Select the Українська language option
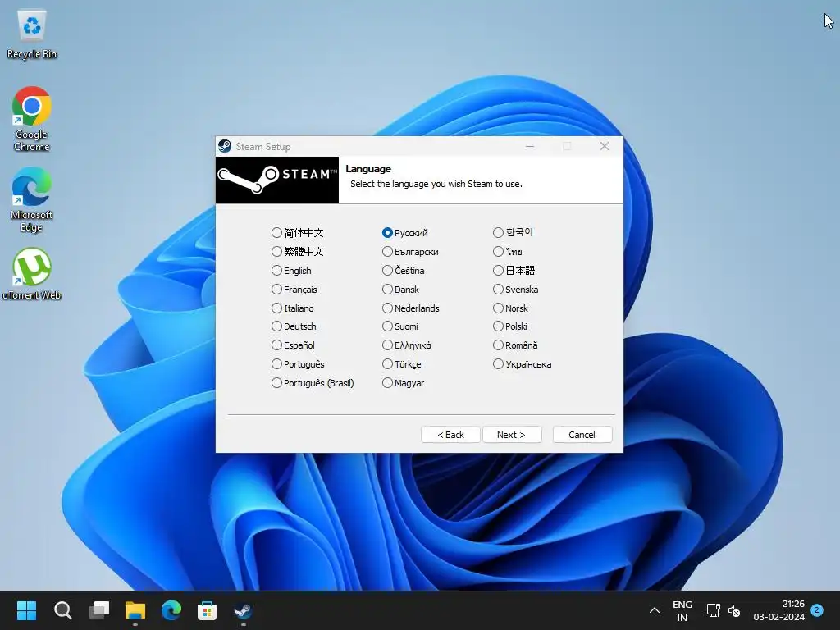840x630 pixels. coord(523,363)
